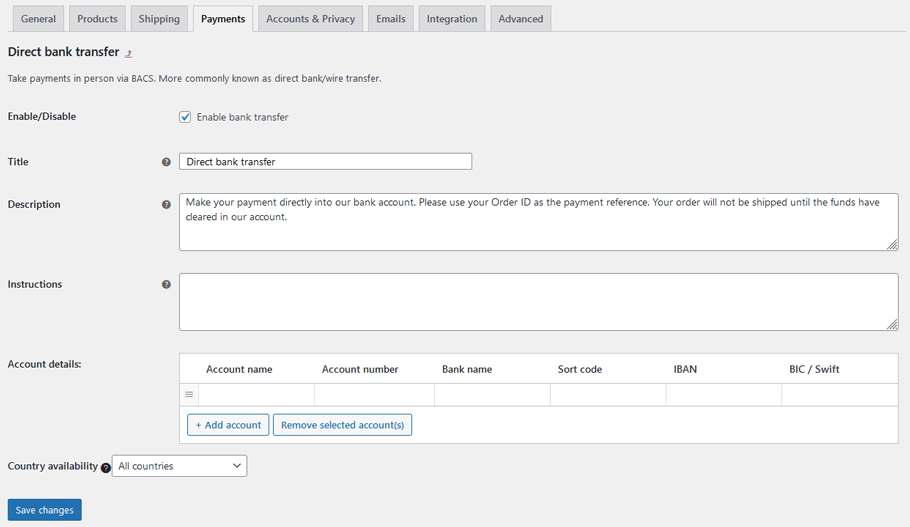Open the Country availability dropdown
910x527 pixels.
179,466
